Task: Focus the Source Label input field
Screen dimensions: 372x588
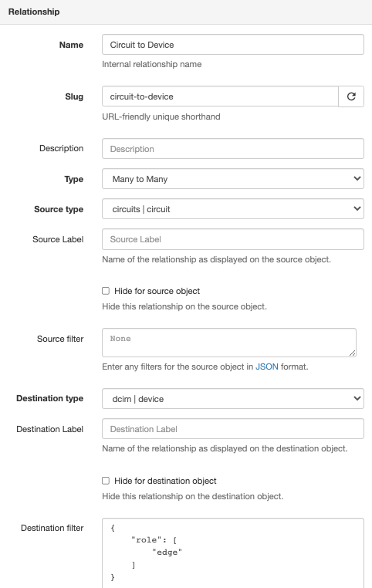Action: (x=233, y=239)
